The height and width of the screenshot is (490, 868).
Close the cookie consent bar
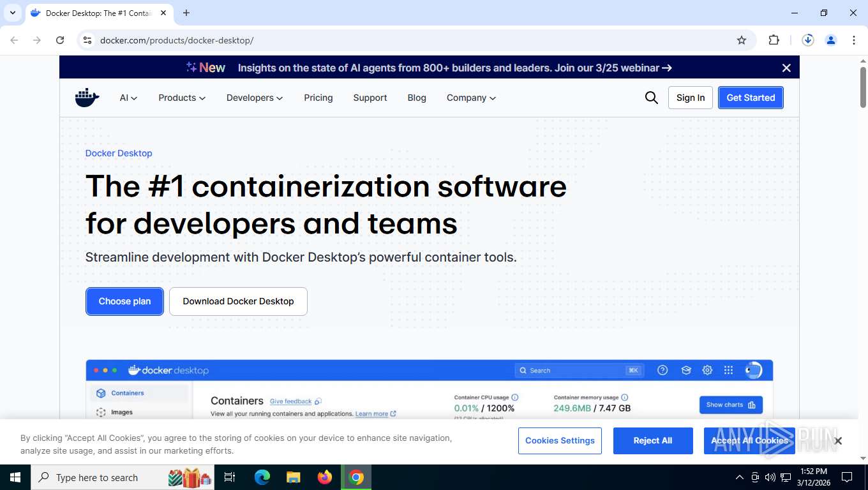(838, 441)
